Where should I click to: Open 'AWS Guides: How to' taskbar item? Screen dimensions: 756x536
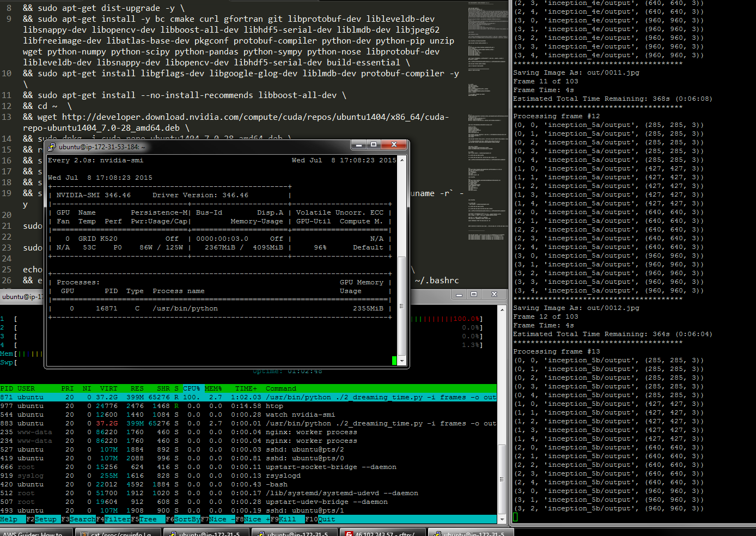pyautogui.click(x=36, y=533)
